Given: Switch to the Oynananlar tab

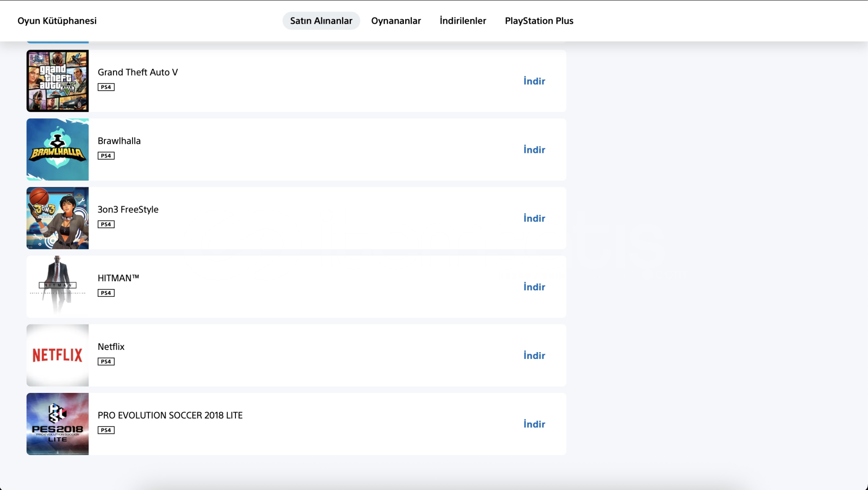Looking at the screenshot, I should coord(396,21).
